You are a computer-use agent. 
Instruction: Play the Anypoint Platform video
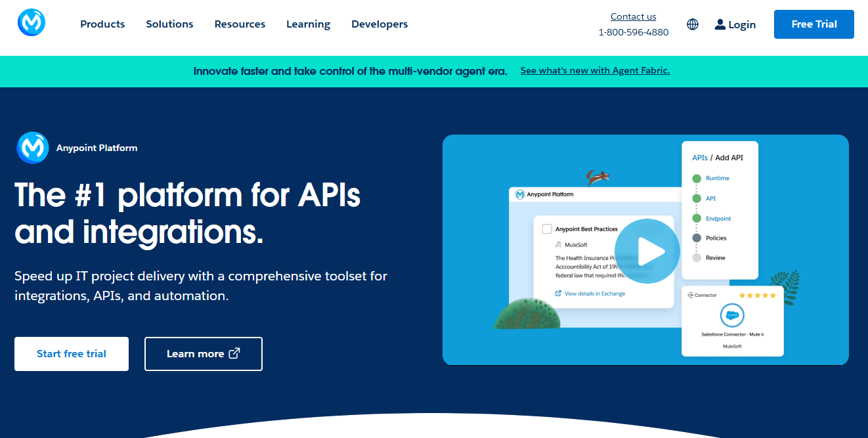coord(647,252)
